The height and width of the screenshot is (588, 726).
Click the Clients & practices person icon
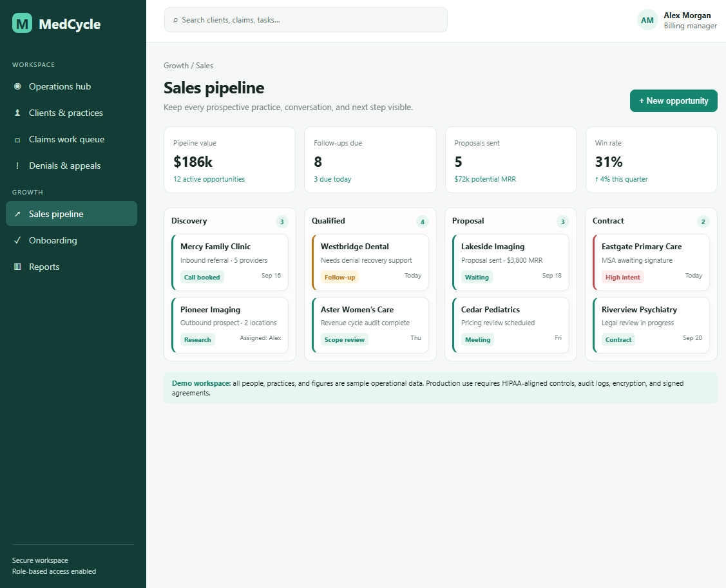coord(17,113)
